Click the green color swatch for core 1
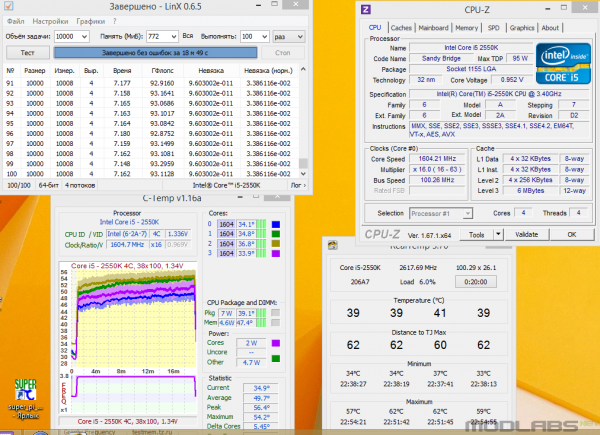Screen dimensions: 600x435 pos(276,234)
